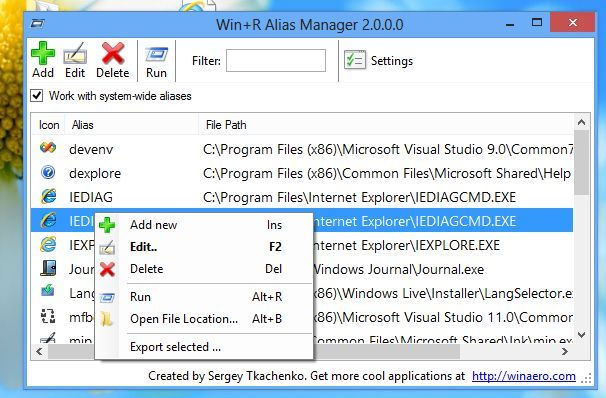Click the horizontal scrollbar right arrow

[565, 351]
